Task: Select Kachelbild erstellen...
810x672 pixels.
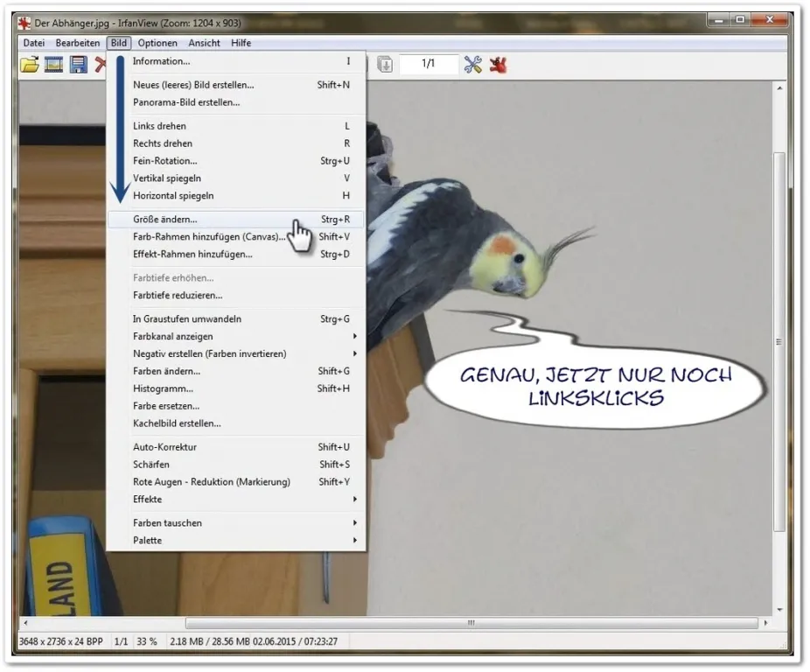Action: [x=236, y=423]
